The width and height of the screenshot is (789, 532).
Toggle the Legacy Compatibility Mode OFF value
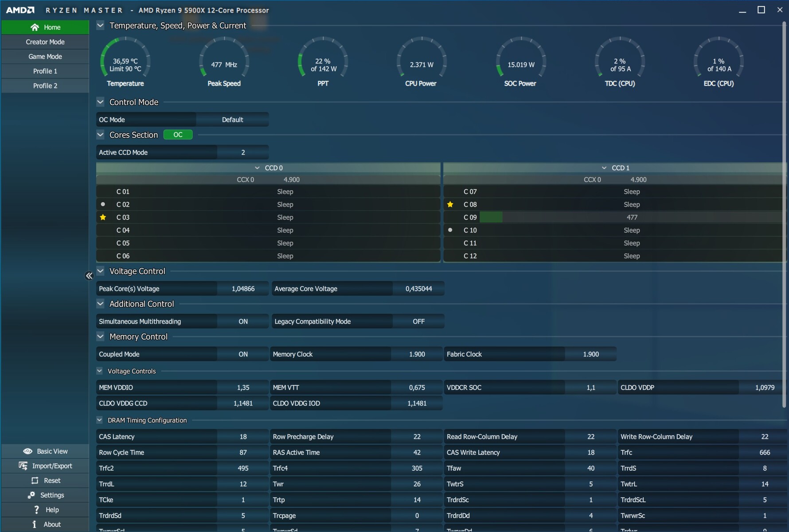tap(418, 321)
